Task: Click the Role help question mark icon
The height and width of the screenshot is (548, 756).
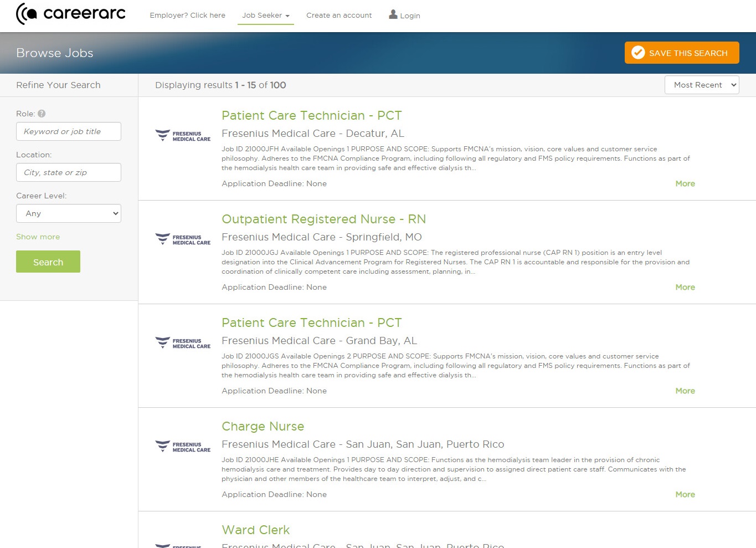Action: pos(42,114)
